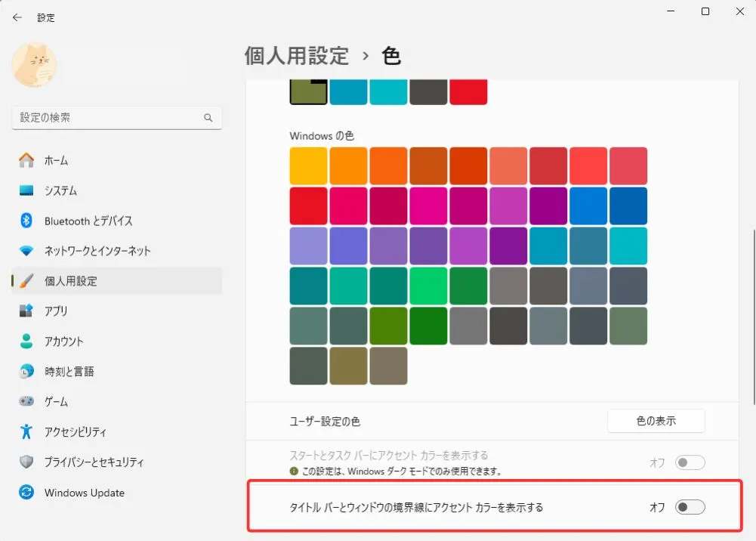Open Windows Update page

[x=116, y=493]
